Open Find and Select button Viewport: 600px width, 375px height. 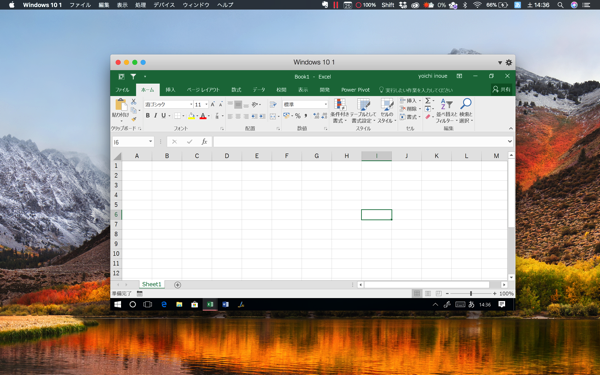pyautogui.click(x=466, y=111)
